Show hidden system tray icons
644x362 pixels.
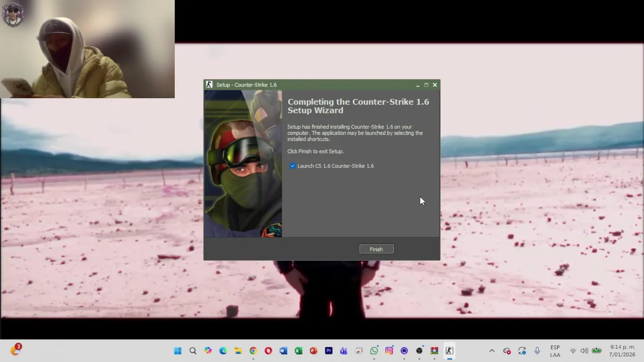[x=492, y=351]
